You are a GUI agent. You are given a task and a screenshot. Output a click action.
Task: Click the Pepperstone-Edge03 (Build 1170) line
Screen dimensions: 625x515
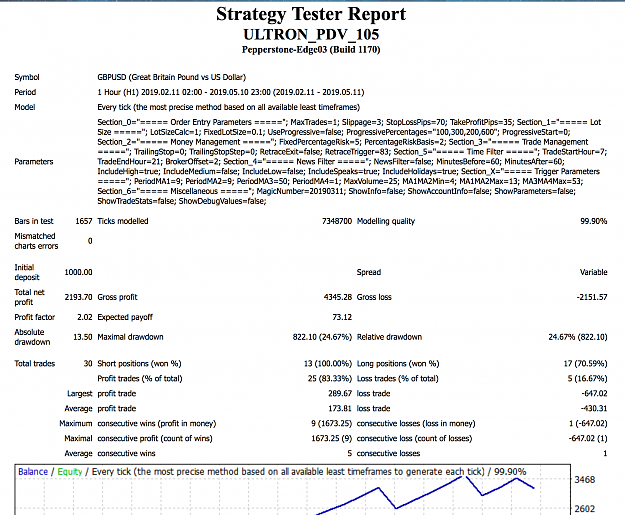[x=311, y=50]
